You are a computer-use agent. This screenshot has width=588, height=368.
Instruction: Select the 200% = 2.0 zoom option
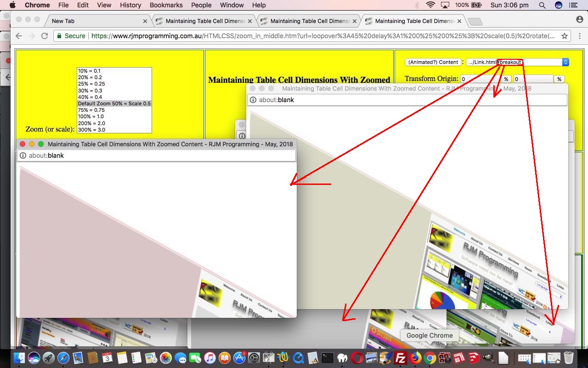(x=91, y=123)
